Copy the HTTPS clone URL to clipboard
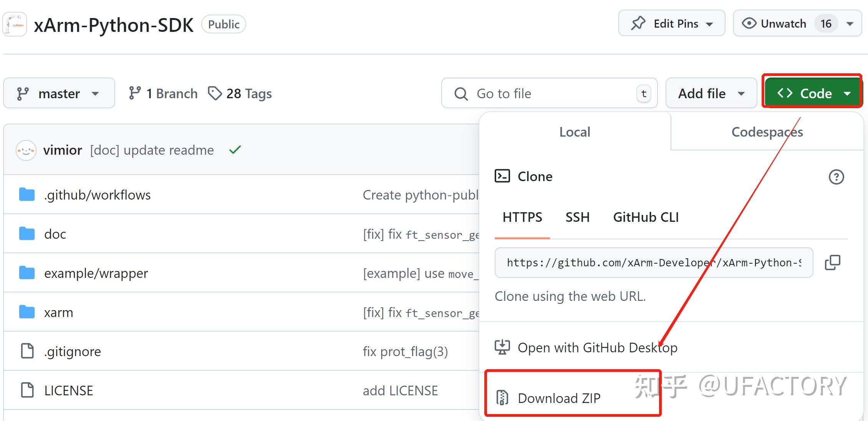 (x=832, y=263)
